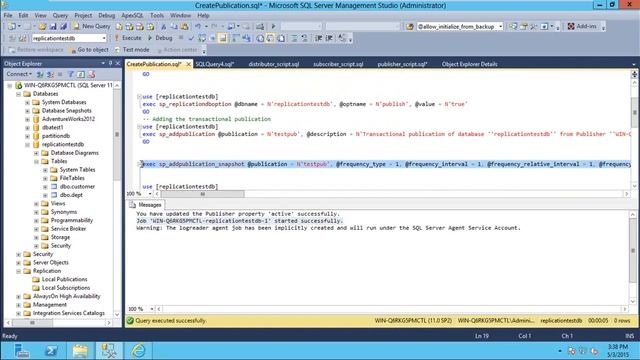The image size is (640, 360).
Task: Select the Local Subscriptions folder
Action: [x=66, y=288]
